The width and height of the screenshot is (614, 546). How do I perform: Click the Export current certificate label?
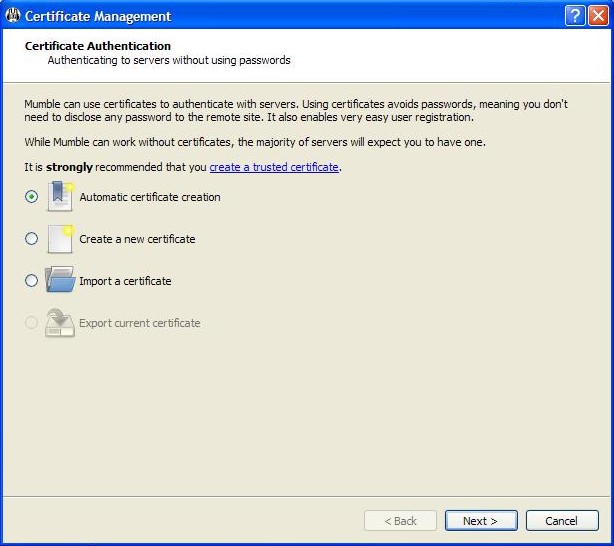(140, 323)
